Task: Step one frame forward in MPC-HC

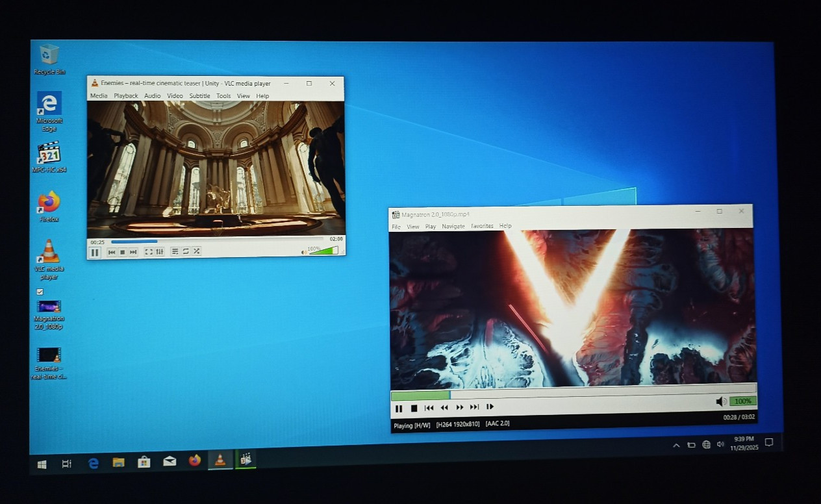Action: click(x=490, y=407)
